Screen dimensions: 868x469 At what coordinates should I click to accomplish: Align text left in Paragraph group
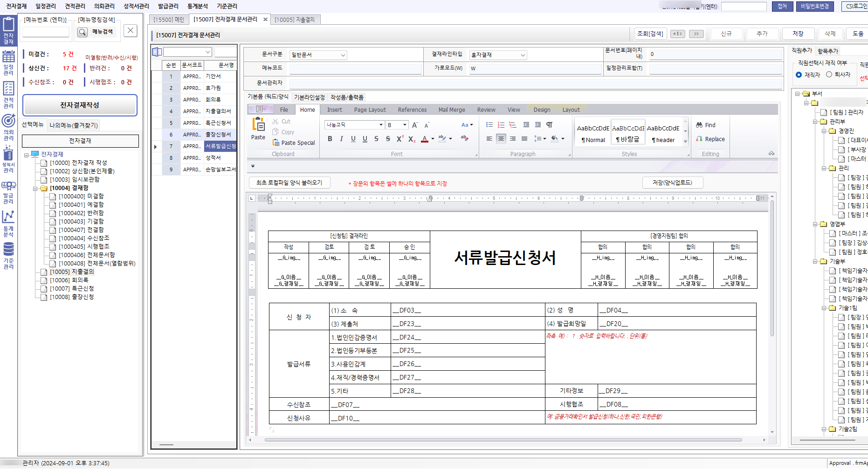489,139
